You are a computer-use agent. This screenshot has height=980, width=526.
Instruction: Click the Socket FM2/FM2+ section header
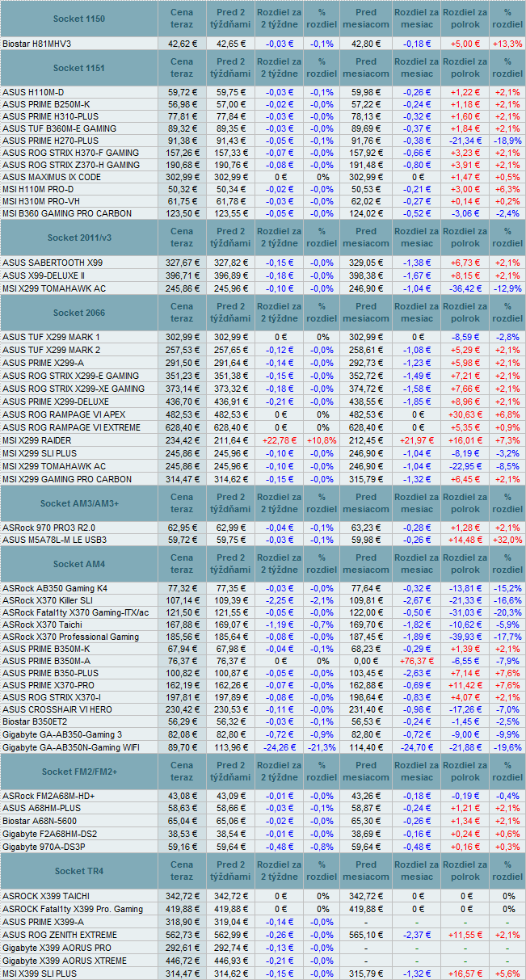tap(79, 772)
